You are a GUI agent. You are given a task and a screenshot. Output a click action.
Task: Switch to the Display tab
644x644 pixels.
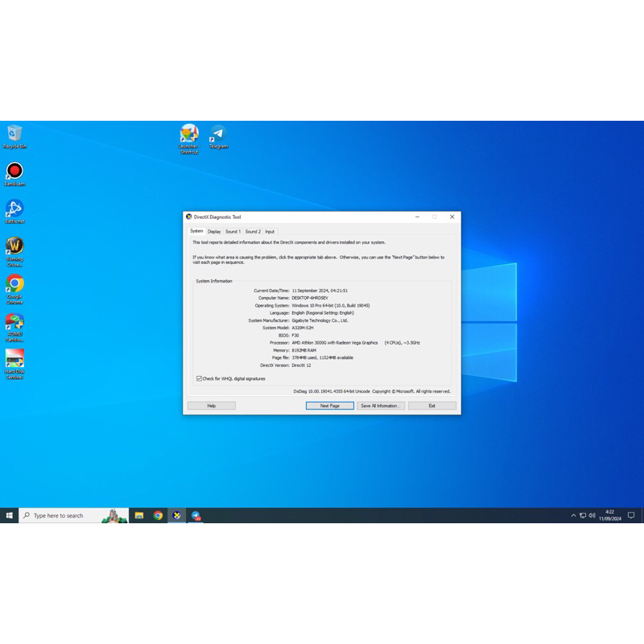214,231
